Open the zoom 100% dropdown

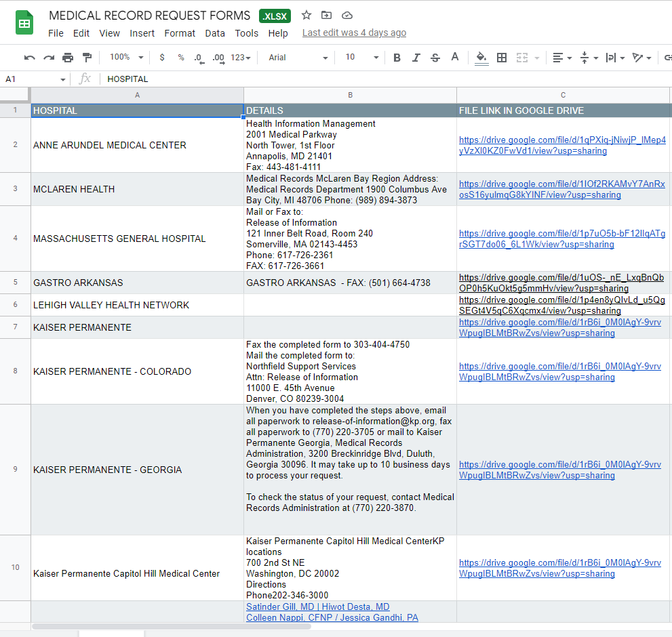[x=127, y=57]
